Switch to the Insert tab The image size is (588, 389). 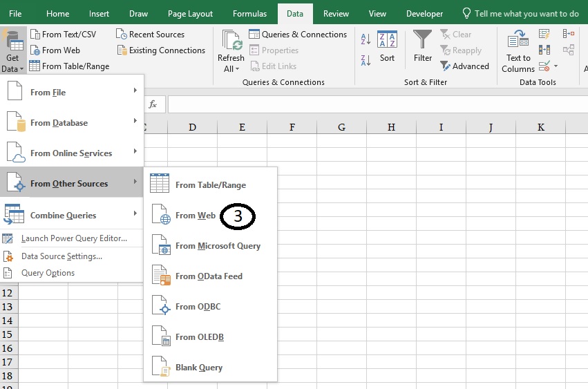pos(99,14)
